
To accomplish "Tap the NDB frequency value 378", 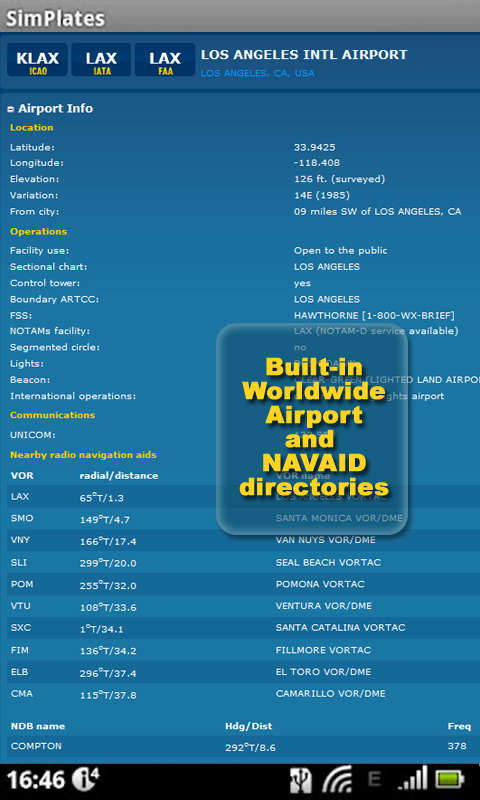I will pyautogui.click(x=457, y=746).
